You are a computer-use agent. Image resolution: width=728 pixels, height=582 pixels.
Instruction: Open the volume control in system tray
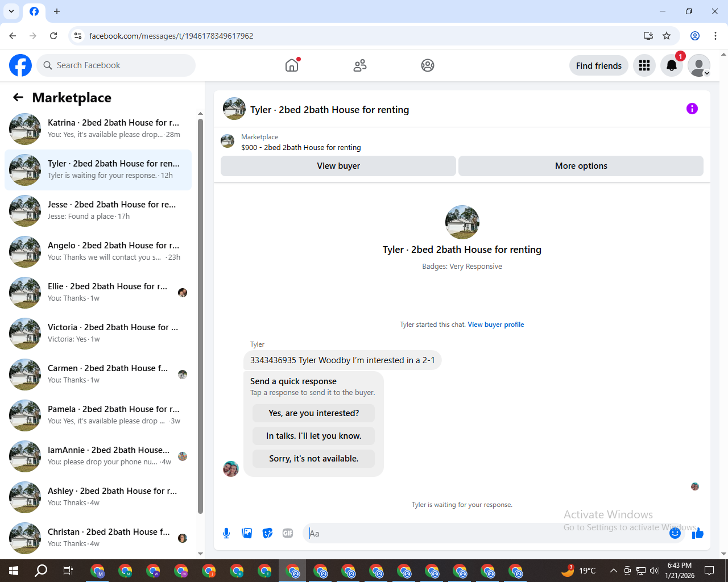pyautogui.click(x=654, y=571)
